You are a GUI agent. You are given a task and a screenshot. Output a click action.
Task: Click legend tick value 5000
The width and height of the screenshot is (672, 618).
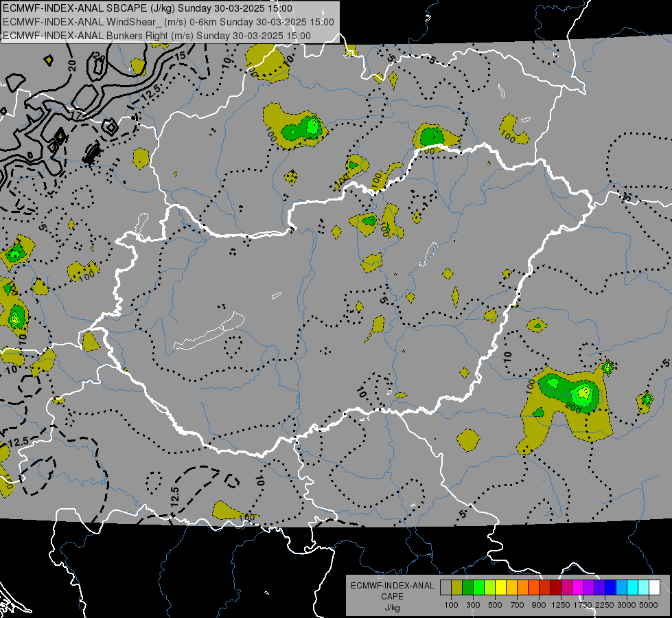(649, 605)
